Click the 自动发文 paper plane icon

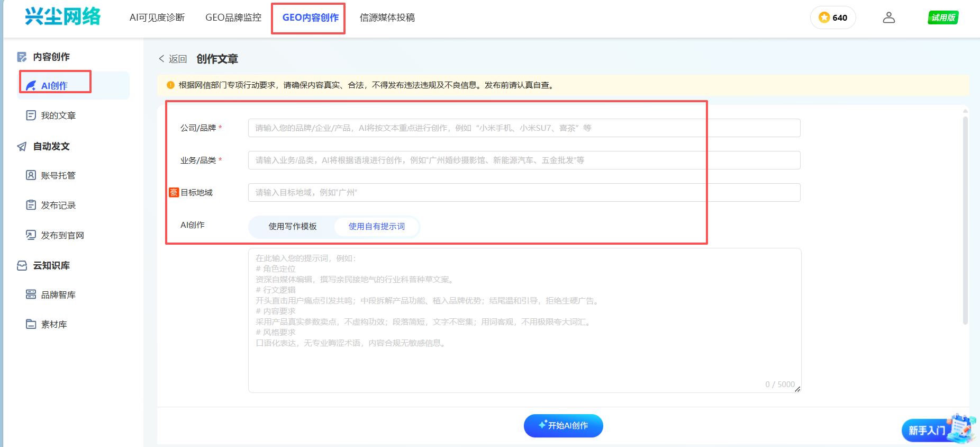22,146
